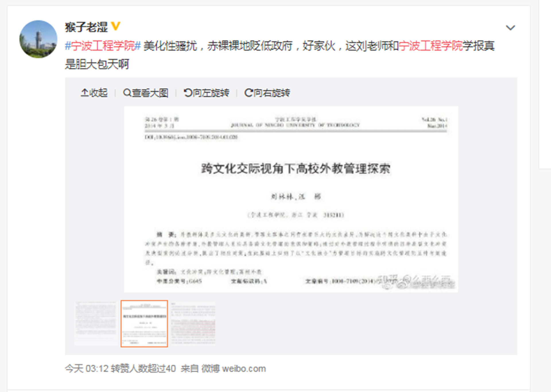
Task: Click the upload-style arrow on 收起
Action: coord(84,92)
